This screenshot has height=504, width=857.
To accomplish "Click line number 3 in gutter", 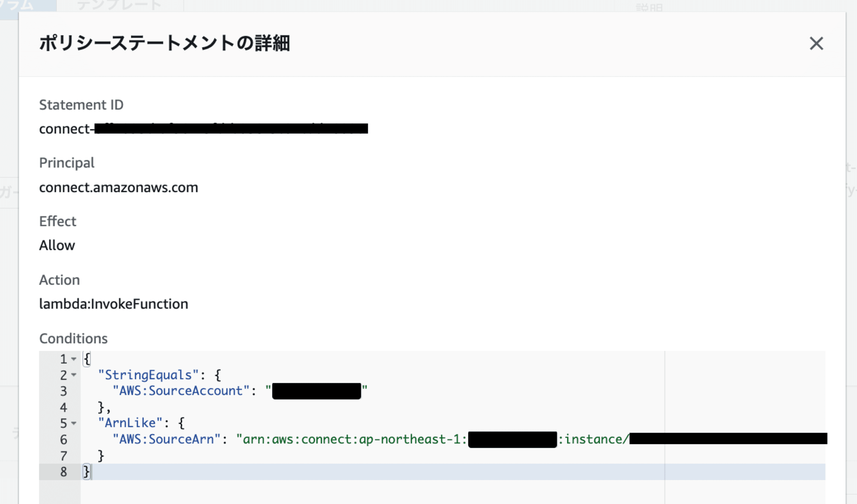I will tap(63, 391).
